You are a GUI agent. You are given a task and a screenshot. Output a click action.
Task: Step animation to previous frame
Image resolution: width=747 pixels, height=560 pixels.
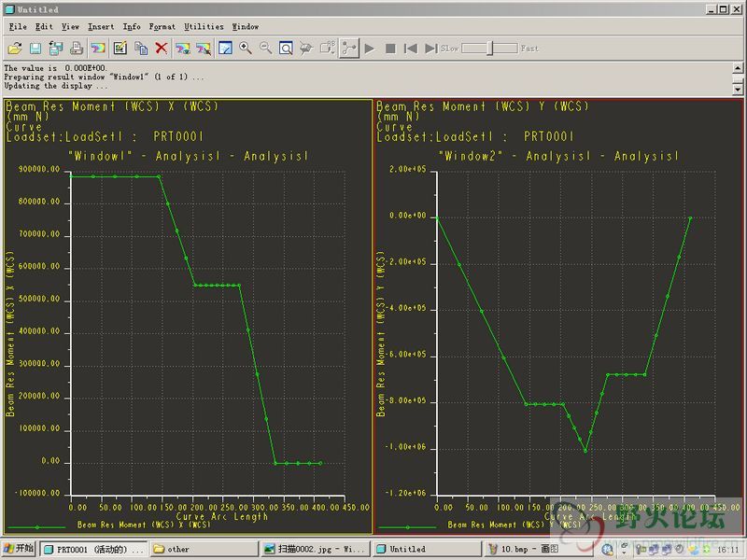pos(411,48)
